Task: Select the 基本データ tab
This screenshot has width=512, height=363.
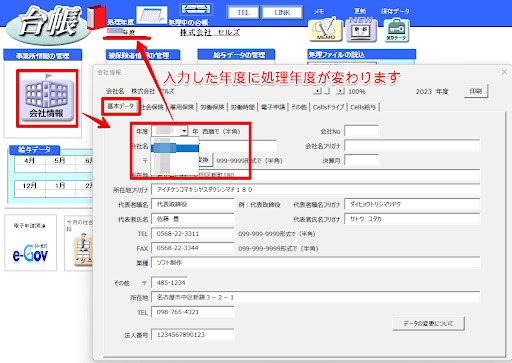Action: pyautogui.click(x=120, y=106)
